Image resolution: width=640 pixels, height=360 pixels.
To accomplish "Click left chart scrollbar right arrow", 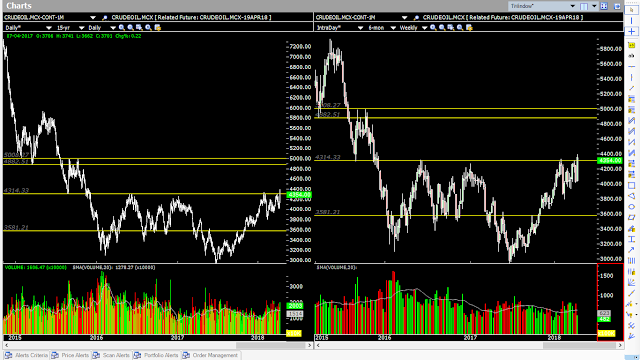I will (309, 345).
